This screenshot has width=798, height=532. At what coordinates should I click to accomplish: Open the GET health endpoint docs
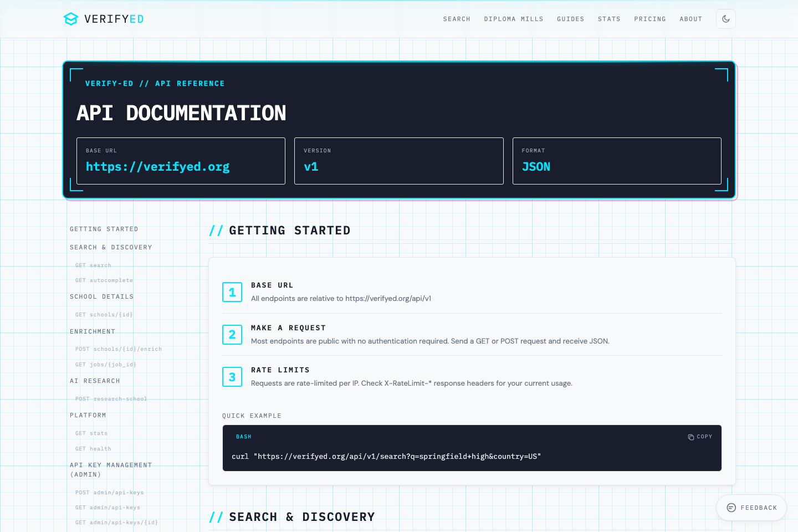tap(93, 448)
